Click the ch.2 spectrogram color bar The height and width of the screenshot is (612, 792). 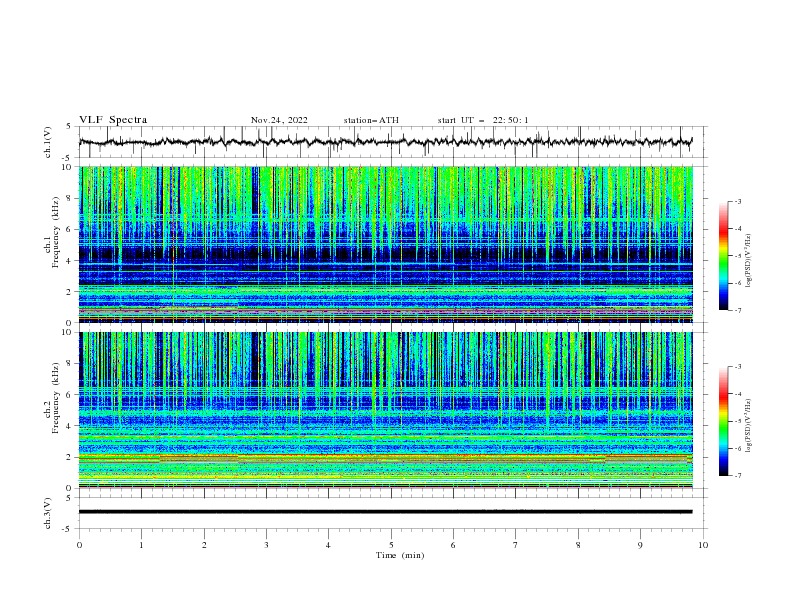tap(723, 421)
